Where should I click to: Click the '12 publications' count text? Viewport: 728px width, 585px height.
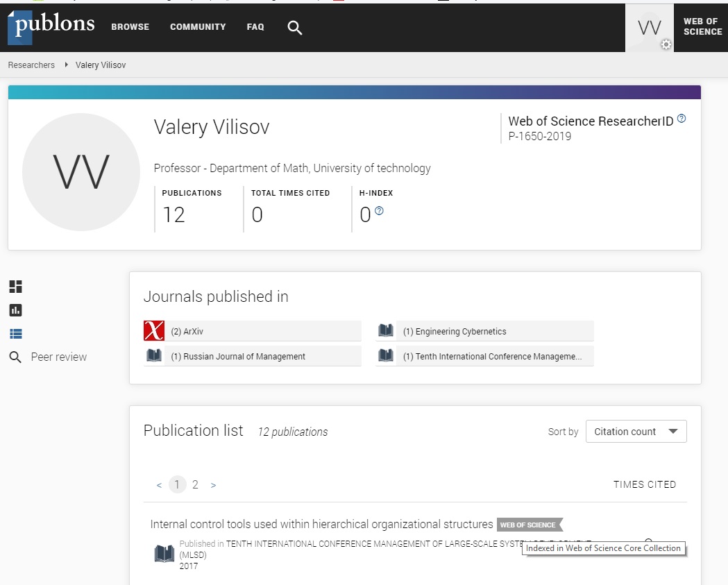click(292, 432)
